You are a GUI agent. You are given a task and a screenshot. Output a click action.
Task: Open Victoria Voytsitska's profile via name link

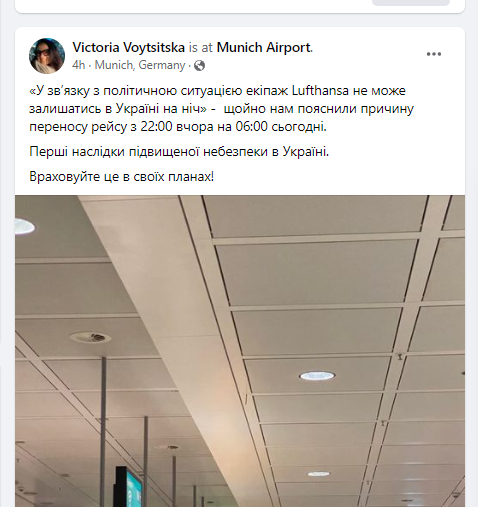129,47
